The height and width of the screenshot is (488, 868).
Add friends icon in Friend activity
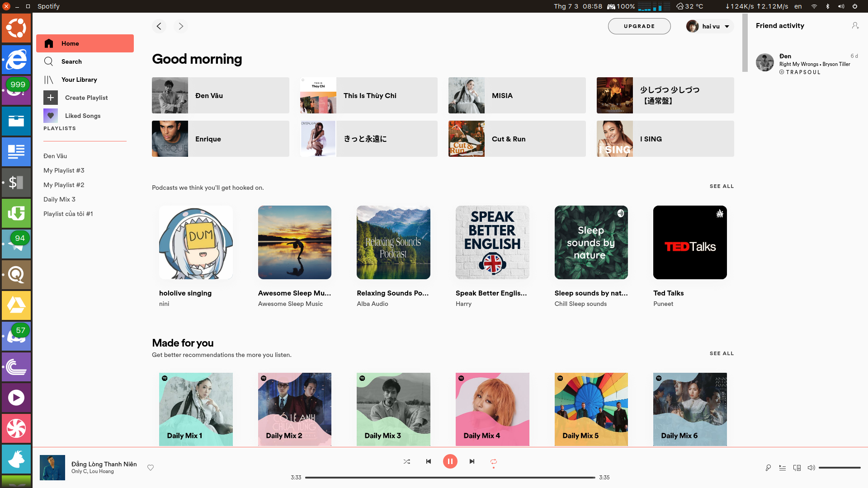(x=855, y=26)
